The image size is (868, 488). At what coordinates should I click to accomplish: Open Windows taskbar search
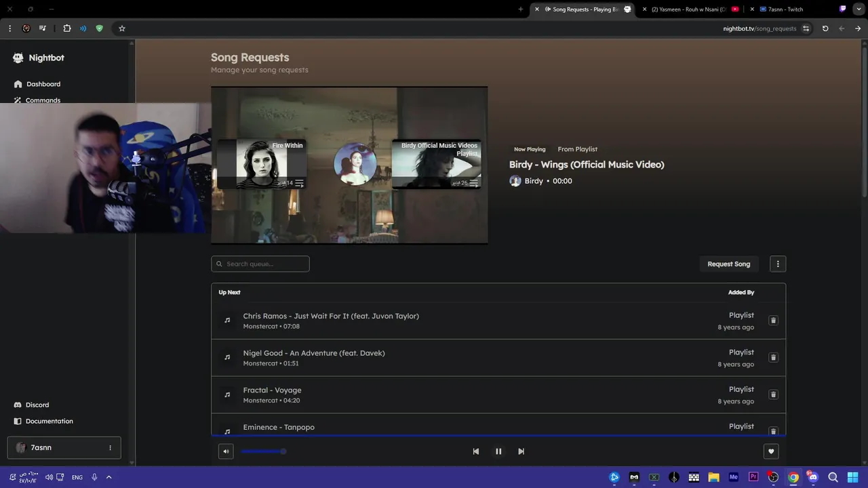833,477
